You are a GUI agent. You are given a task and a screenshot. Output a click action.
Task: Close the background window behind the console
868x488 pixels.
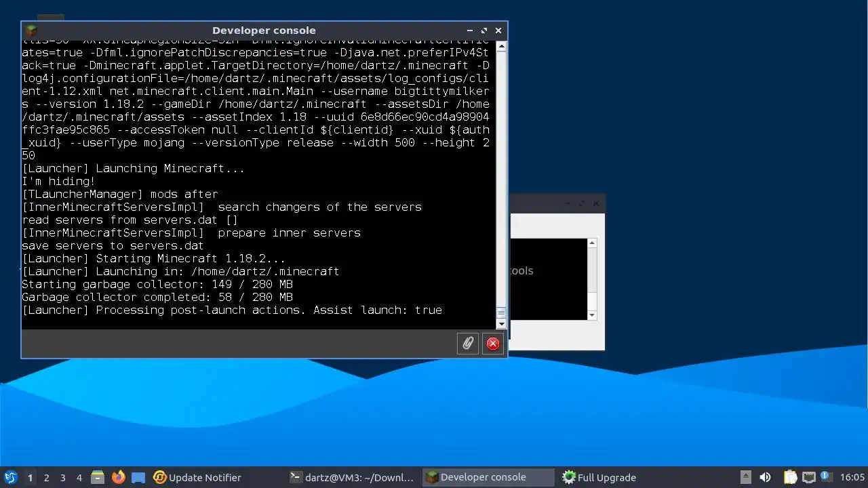click(x=596, y=203)
